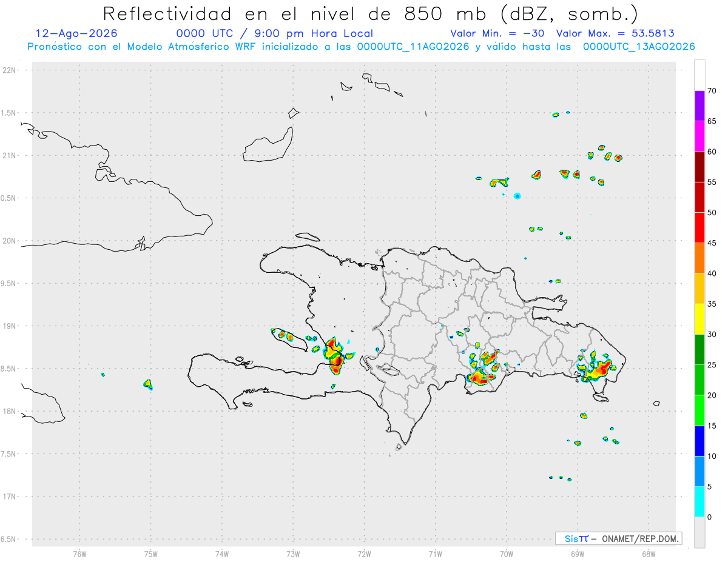
Task: Select the gold 35–40 dBZ colorbar segment
Action: click(x=699, y=289)
